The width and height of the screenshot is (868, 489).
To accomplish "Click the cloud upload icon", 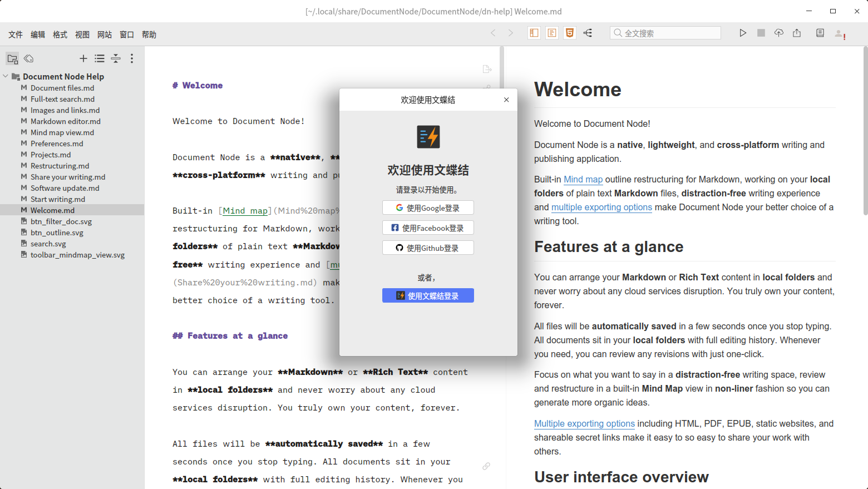I will [x=779, y=33].
